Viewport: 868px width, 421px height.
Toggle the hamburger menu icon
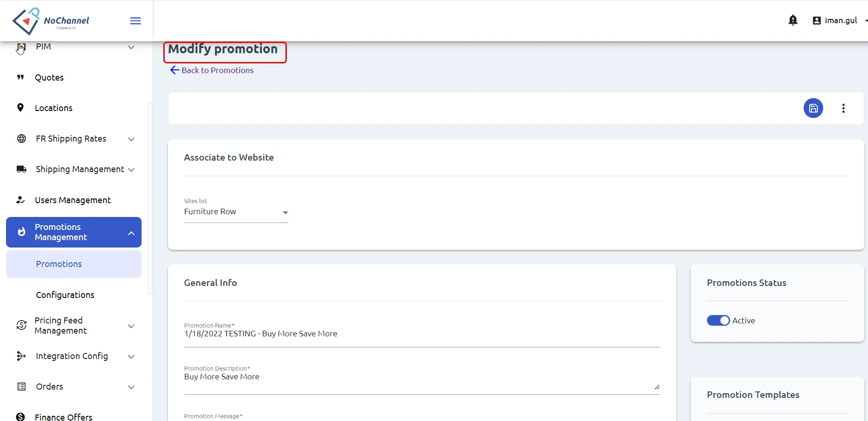click(x=136, y=21)
